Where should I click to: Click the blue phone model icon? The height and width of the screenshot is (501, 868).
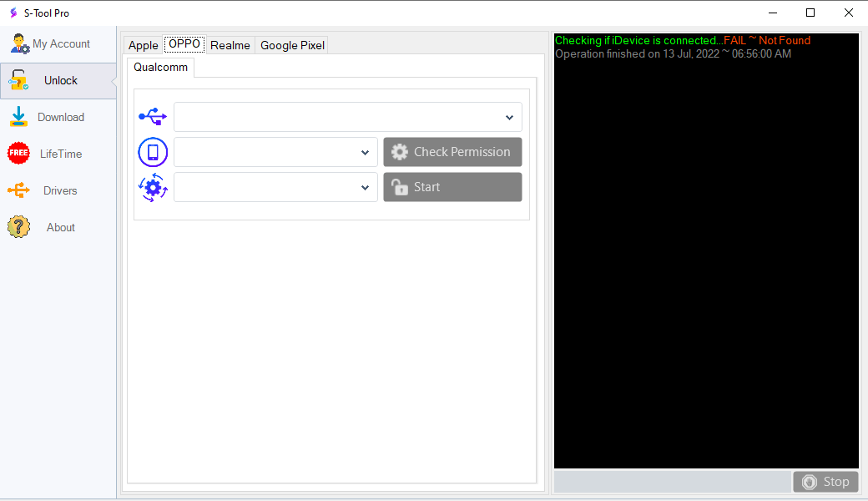pos(153,152)
